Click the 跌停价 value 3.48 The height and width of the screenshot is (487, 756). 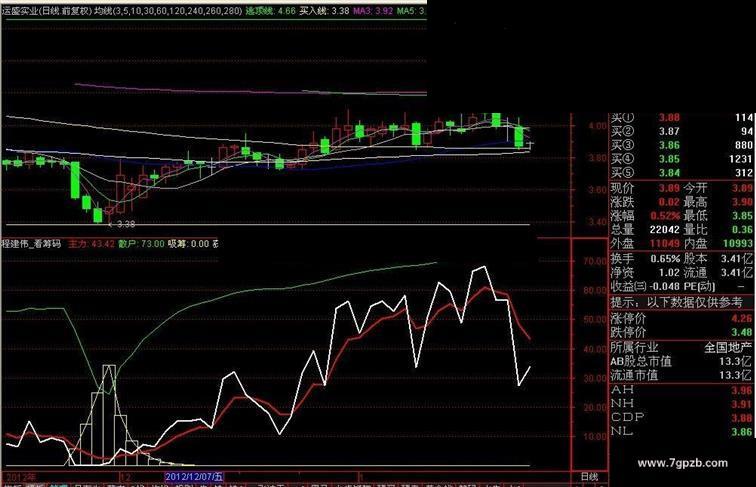click(742, 332)
